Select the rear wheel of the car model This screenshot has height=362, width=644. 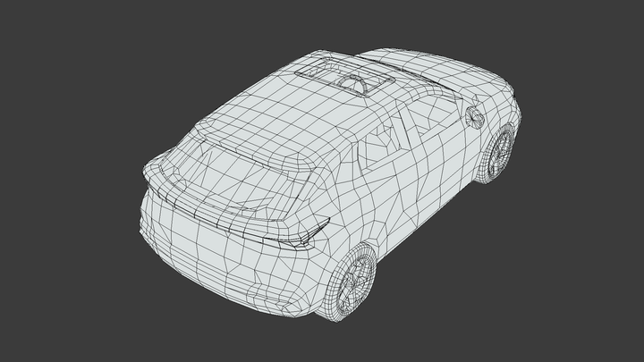351,282
